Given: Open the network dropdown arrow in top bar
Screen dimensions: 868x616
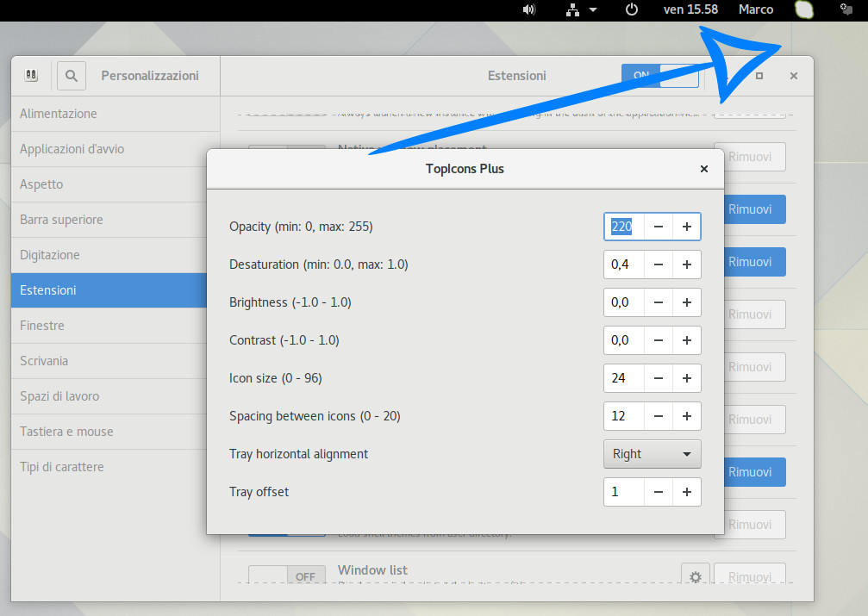Looking at the screenshot, I should (x=593, y=9).
